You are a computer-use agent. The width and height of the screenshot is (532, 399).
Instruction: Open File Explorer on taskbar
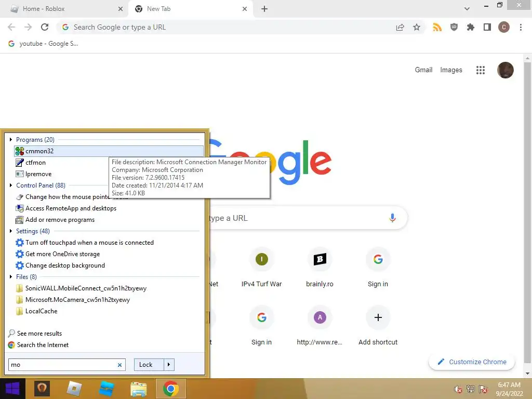coord(138,389)
